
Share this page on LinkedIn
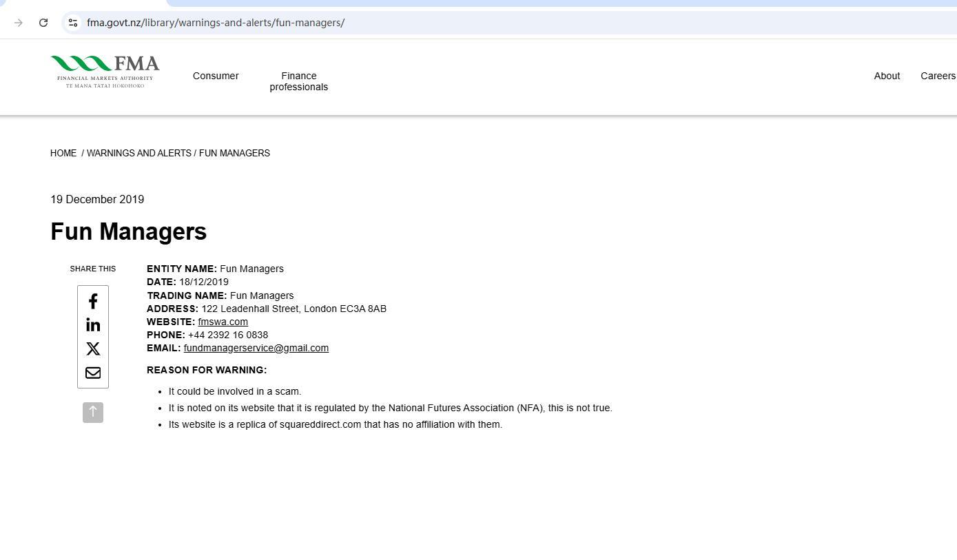pyautogui.click(x=93, y=325)
